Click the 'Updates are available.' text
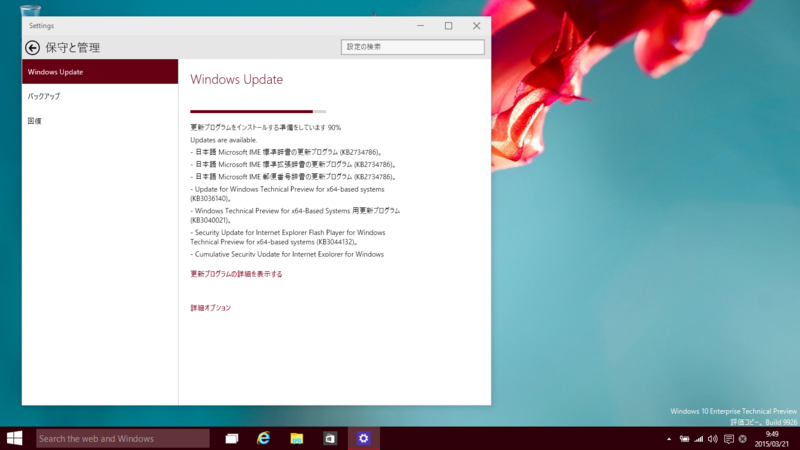This screenshot has height=450, width=800. click(x=223, y=140)
